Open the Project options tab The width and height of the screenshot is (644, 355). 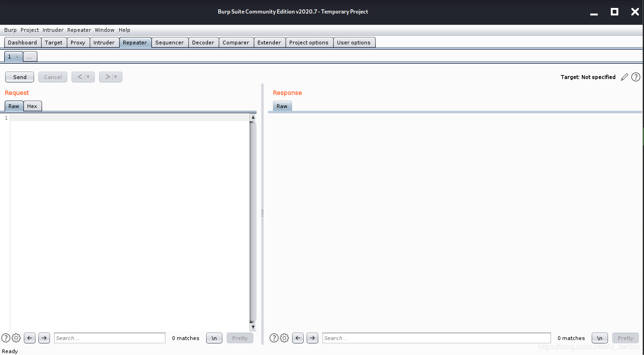pyautogui.click(x=309, y=42)
